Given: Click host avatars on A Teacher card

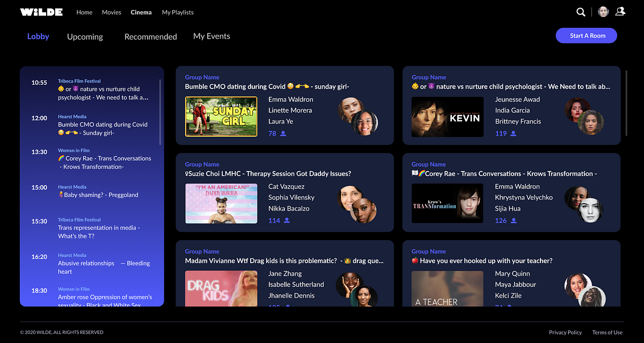Looking at the screenshot, I should tap(585, 289).
